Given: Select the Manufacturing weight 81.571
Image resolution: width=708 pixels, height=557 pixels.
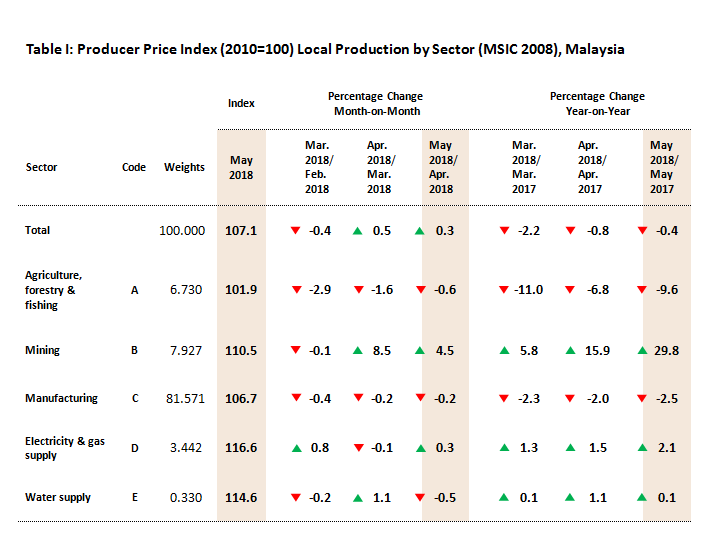Looking at the screenshot, I should (x=184, y=398).
